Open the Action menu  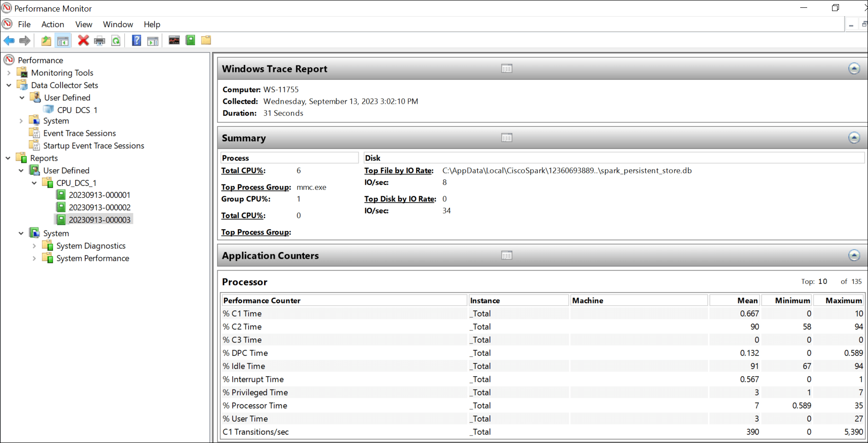[52, 24]
